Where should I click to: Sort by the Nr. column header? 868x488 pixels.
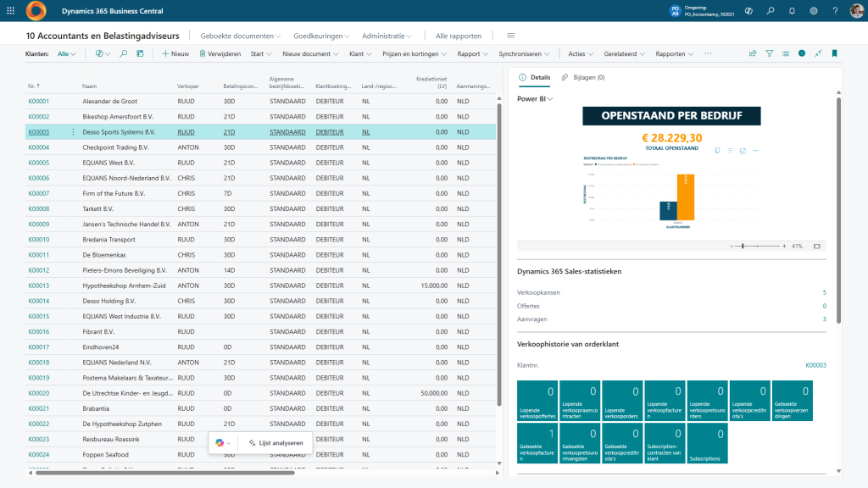coord(34,86)
